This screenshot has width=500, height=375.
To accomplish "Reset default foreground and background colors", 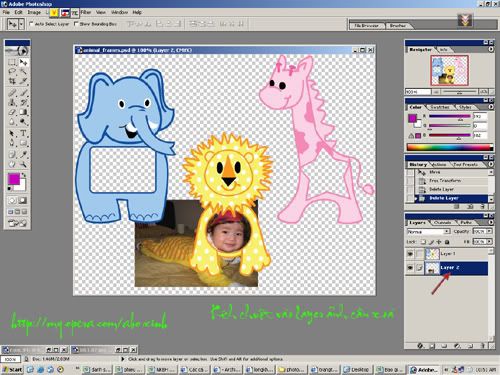I will click(10, 188).
